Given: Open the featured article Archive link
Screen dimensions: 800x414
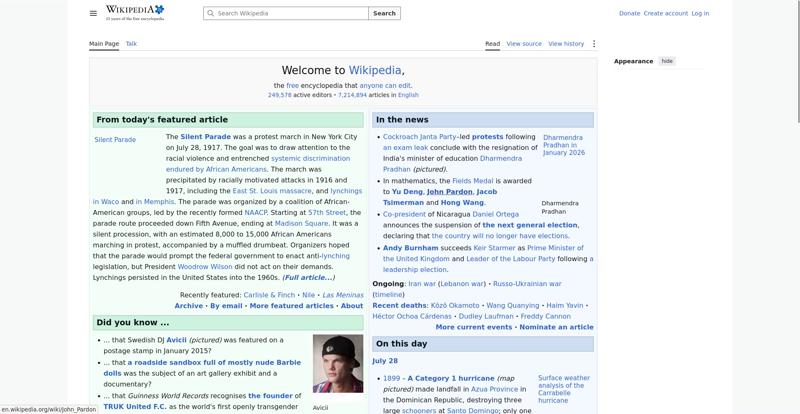Looking at the screenshot, I should [189, 306].
